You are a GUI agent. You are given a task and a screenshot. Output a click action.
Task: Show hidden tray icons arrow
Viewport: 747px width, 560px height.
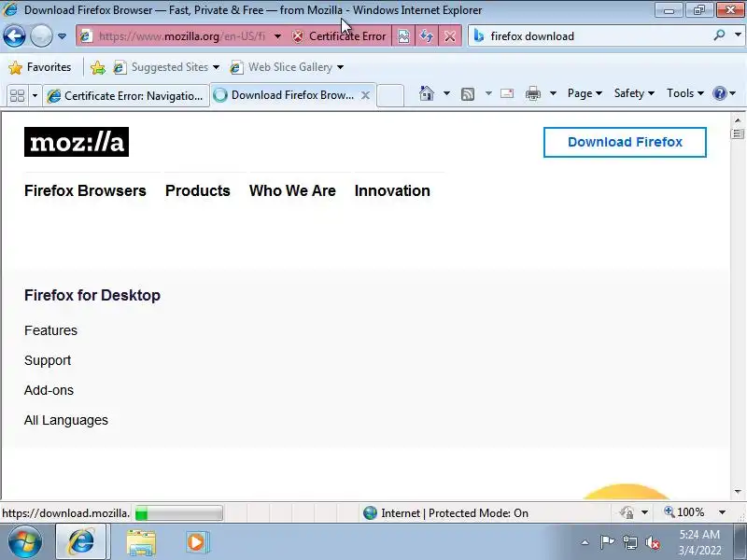tap(585, 542)
